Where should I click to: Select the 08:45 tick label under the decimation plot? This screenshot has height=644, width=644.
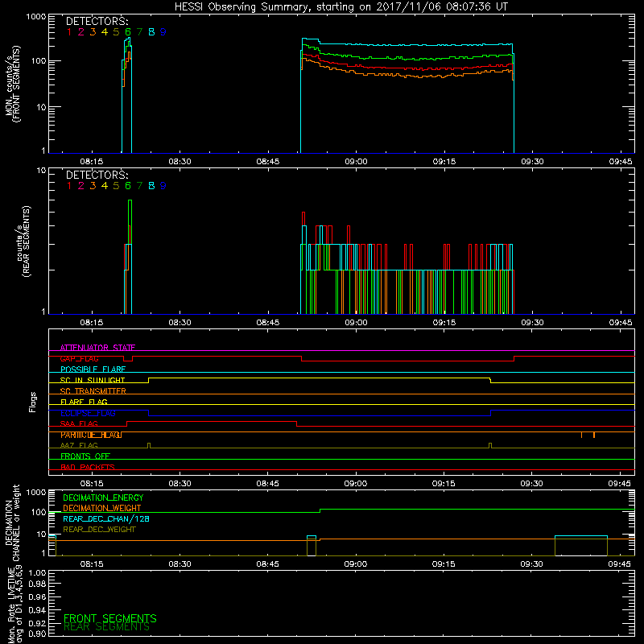[268, 564]
